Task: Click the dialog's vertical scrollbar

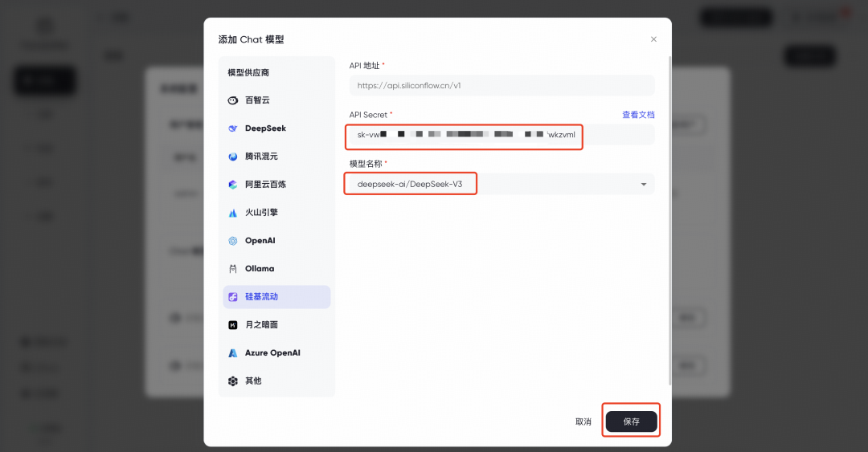Action: [669, 222]
